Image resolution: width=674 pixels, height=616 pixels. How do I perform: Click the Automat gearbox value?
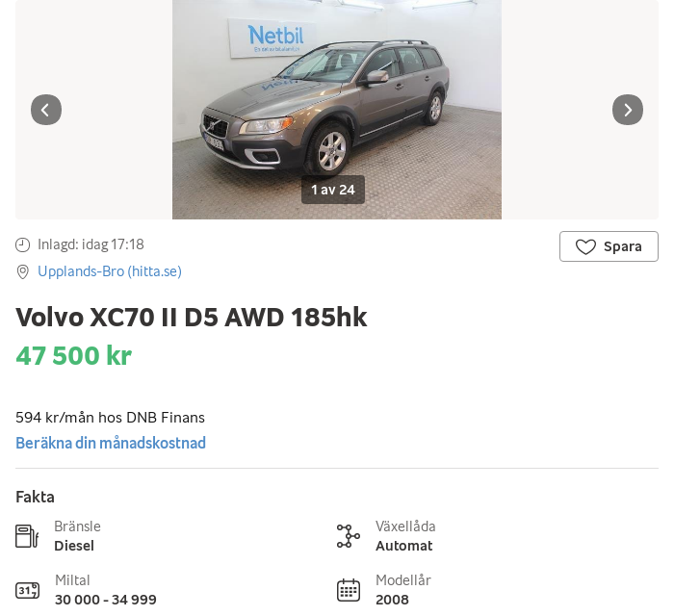click(403, 546)
